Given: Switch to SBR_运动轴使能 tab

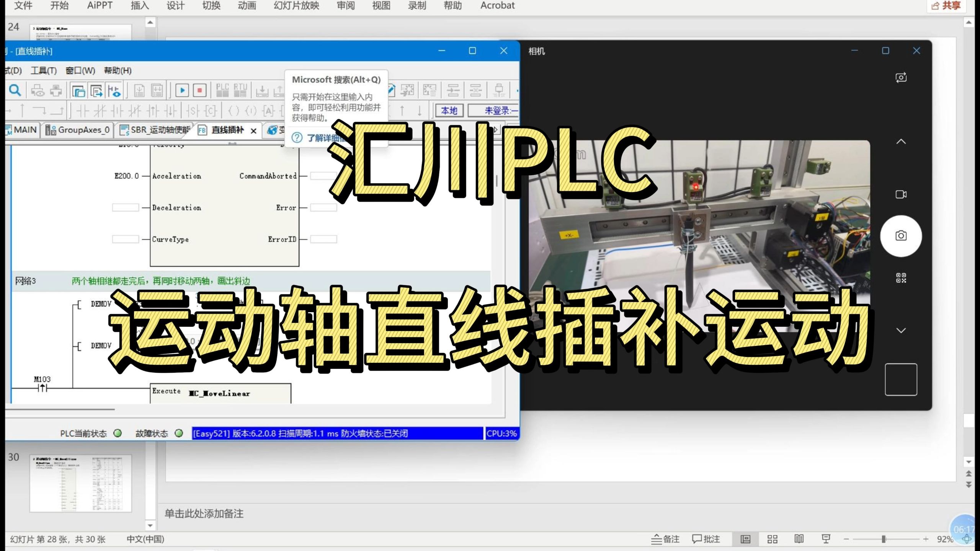Looking at the screenshot, I should pos(155,130).
